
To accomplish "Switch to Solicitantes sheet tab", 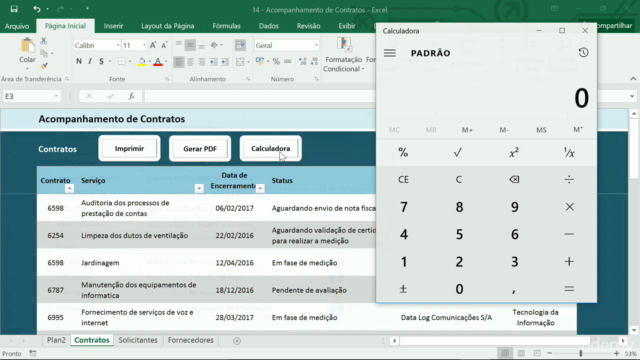I will 138,340.
